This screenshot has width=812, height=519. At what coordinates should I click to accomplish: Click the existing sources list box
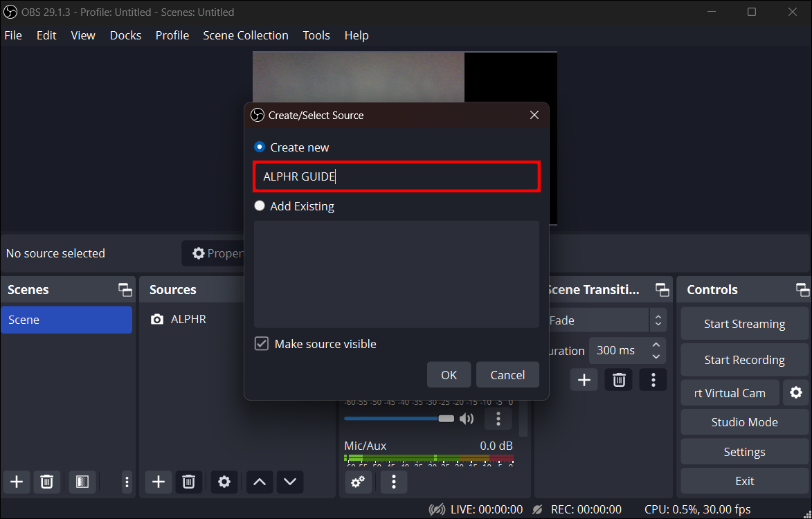[x=397, y=274]
